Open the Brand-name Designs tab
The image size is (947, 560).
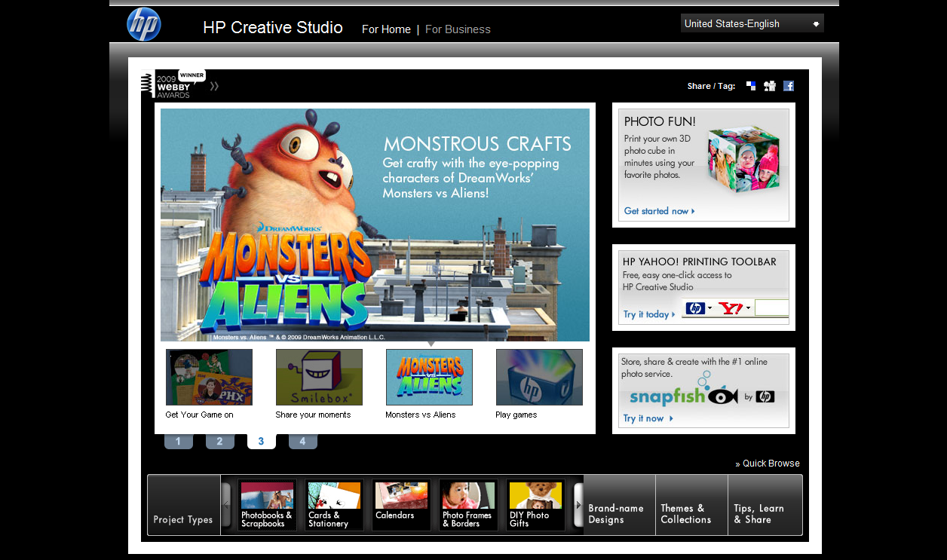[x=618, y=513]
